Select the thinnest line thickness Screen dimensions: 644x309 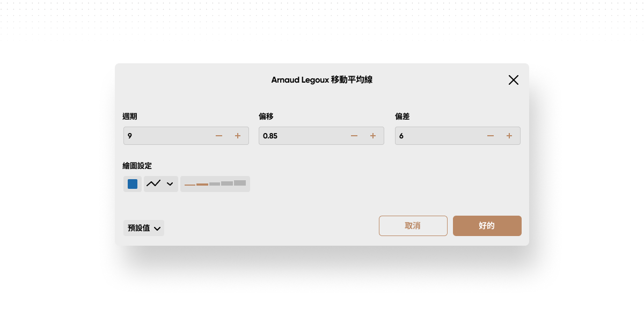pos(190,184)
